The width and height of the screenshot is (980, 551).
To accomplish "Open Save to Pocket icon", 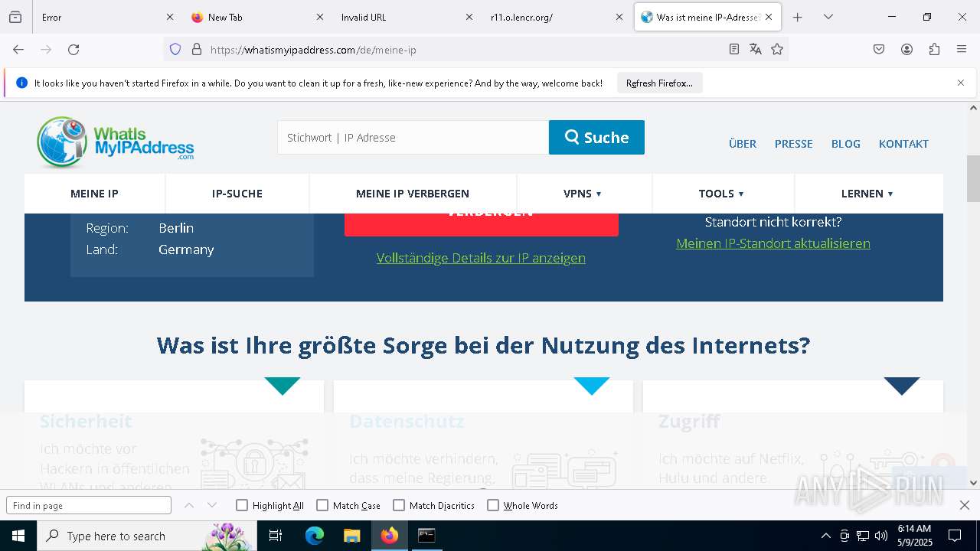I will tap(879, 49).
